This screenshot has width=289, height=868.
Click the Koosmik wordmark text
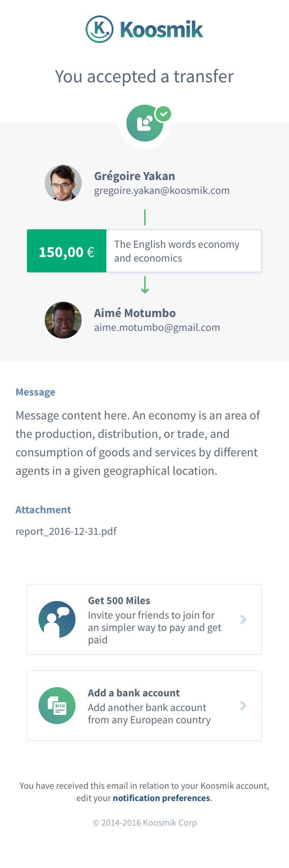point(161,30)
